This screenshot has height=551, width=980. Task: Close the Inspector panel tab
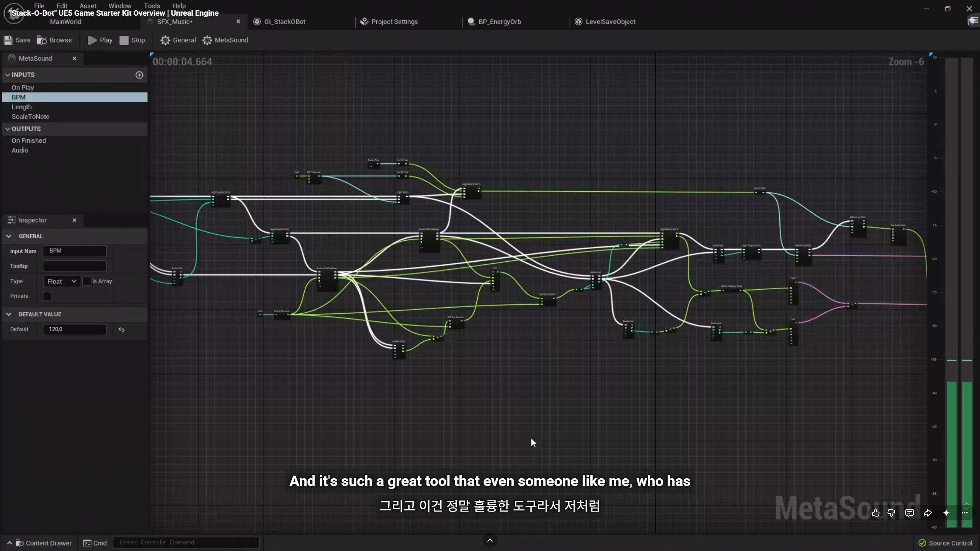[x=75, y=220]
